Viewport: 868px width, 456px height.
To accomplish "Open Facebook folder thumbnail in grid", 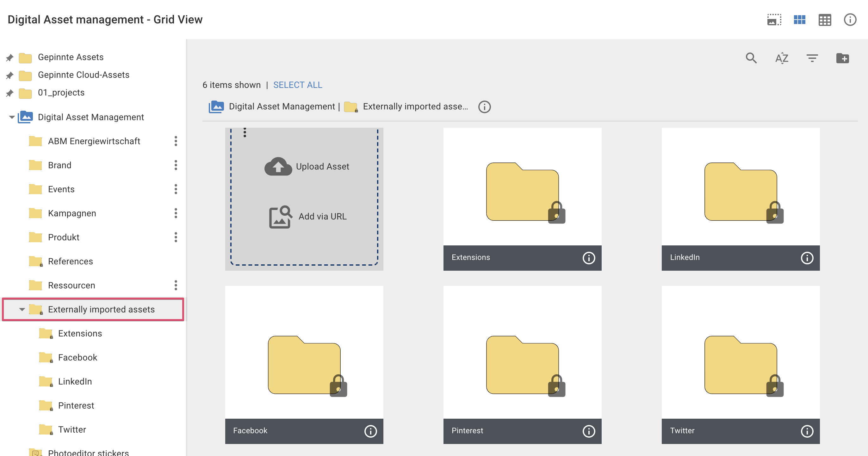I will coord(304,365).
